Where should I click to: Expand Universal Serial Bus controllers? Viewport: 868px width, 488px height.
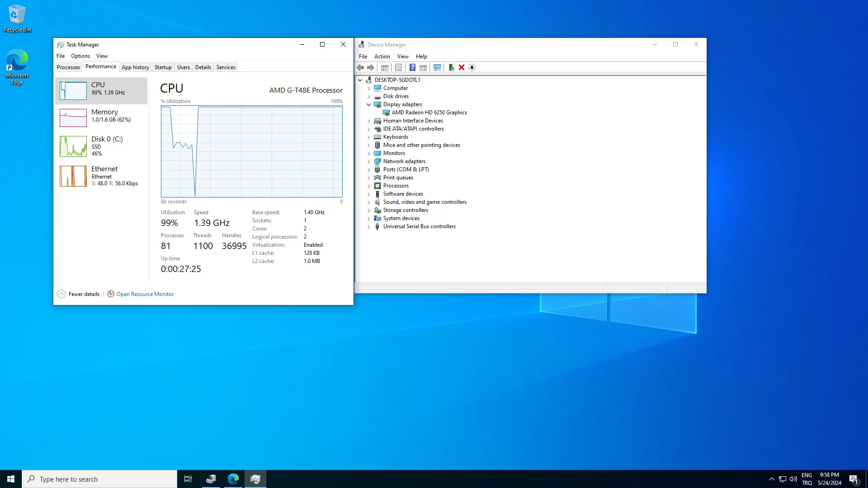[x=368, y=226]
